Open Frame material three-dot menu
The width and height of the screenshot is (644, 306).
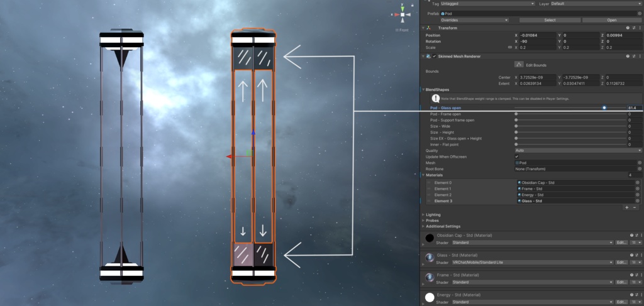(640, 275)
